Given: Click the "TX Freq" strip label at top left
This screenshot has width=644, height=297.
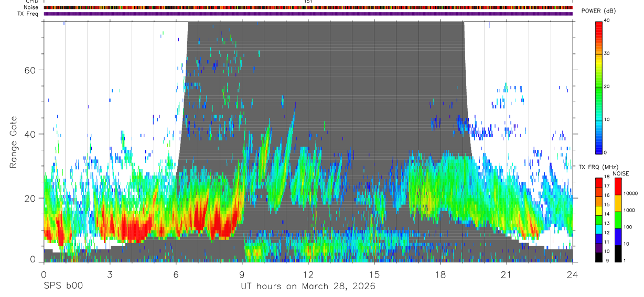Looking at the screenshot, I should coord(28,14).
